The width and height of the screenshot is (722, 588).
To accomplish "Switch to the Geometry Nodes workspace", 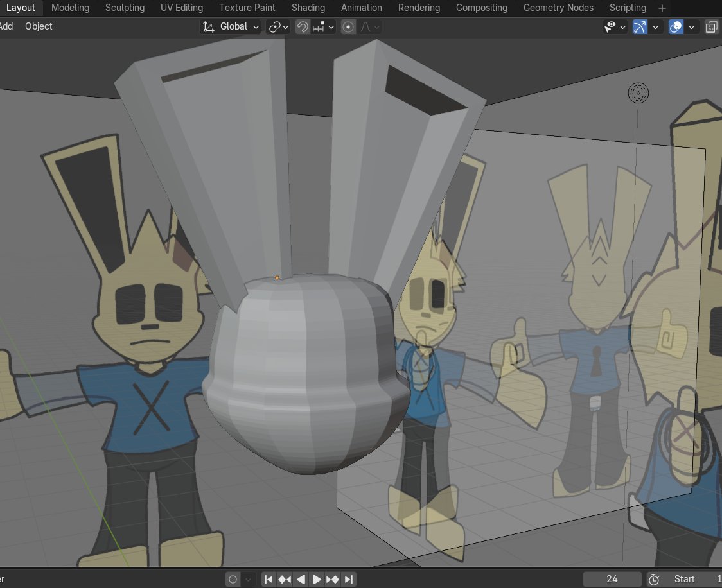I will point(558,8).
